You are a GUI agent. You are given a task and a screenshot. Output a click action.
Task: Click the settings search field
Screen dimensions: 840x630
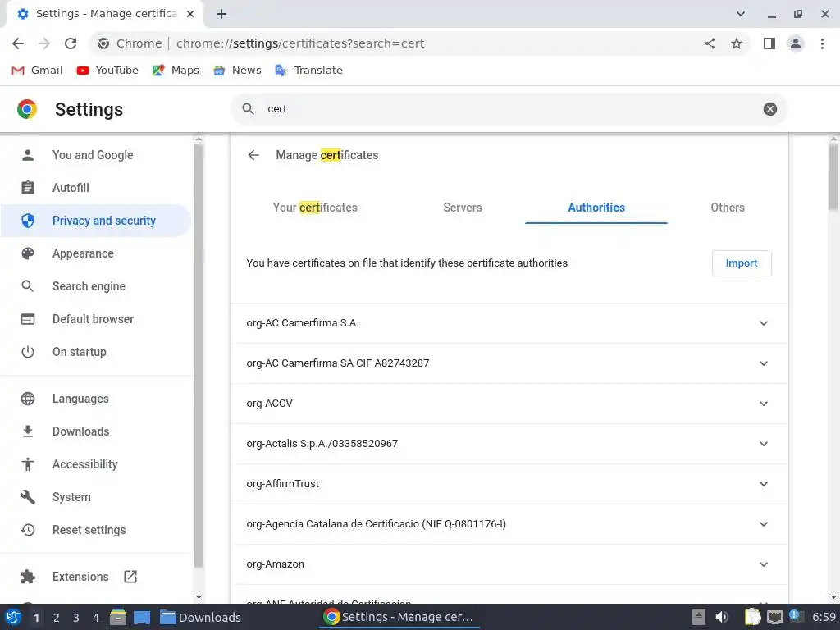(509, 109)
